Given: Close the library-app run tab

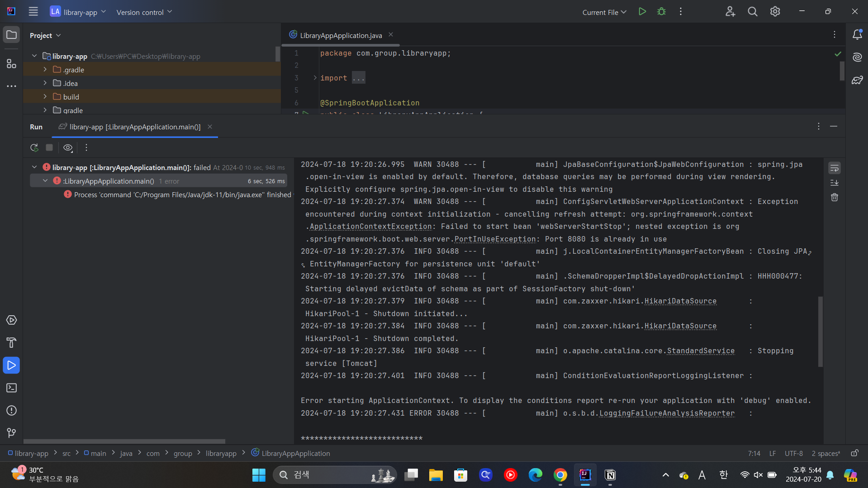Looking at the screenshot, I should [210, 127].
